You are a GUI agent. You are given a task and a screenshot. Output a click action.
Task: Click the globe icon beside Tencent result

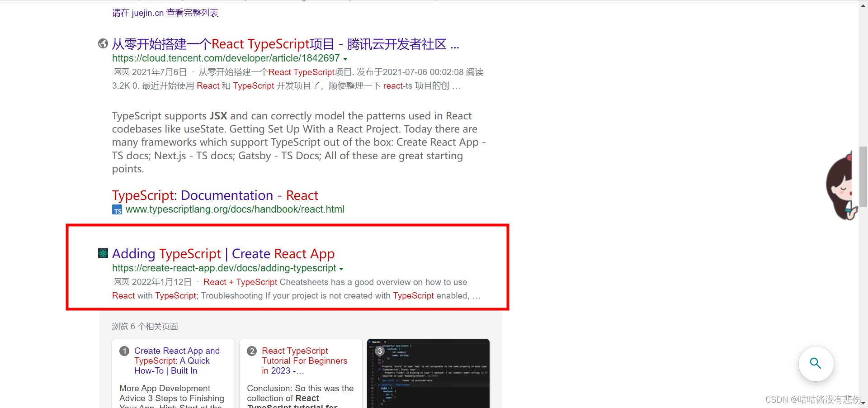(103, 43)
